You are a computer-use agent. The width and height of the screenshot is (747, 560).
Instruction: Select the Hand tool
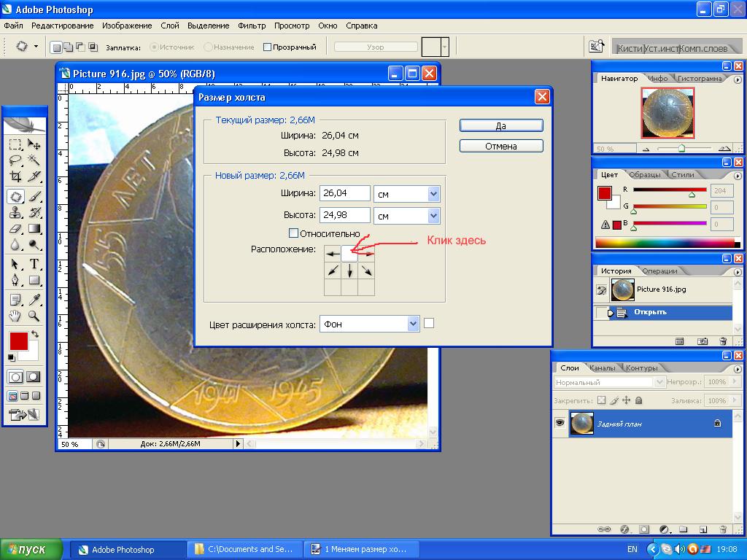tap(15, 316)
